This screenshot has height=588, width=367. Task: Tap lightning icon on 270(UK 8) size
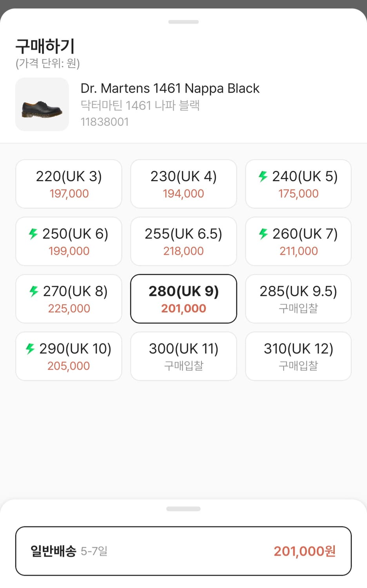click(x=34, y=291)
